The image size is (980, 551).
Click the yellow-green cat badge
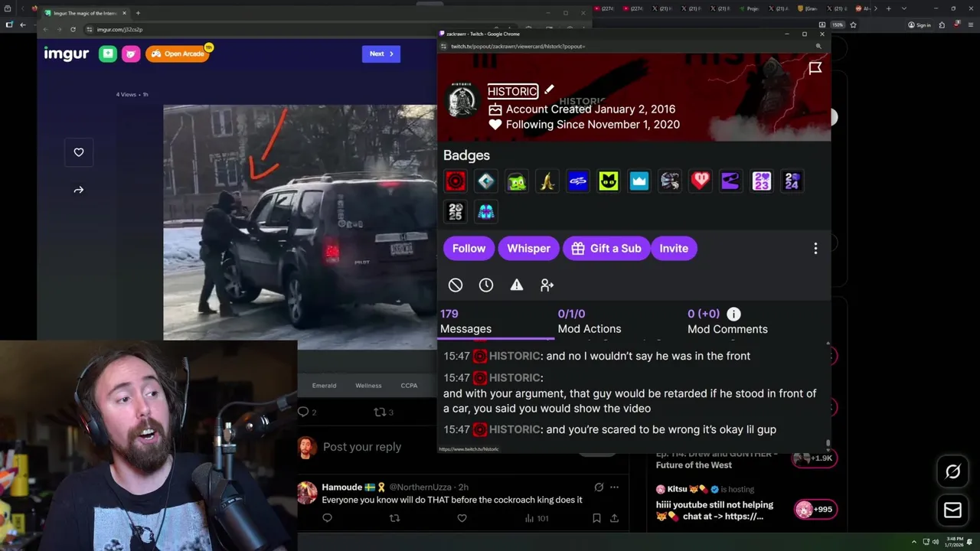pyautogui.click(x=609, y=181)
